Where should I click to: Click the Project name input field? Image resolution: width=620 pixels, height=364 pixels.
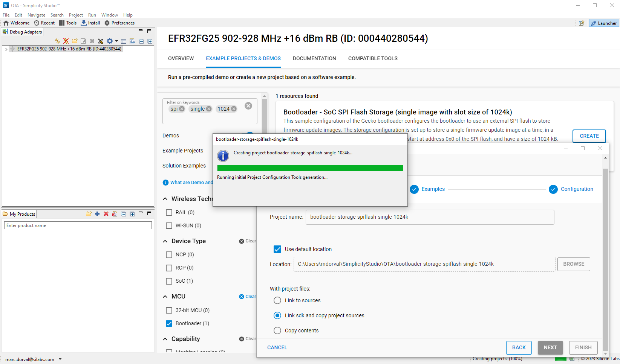pyautogui.click(x=430, y=217)
